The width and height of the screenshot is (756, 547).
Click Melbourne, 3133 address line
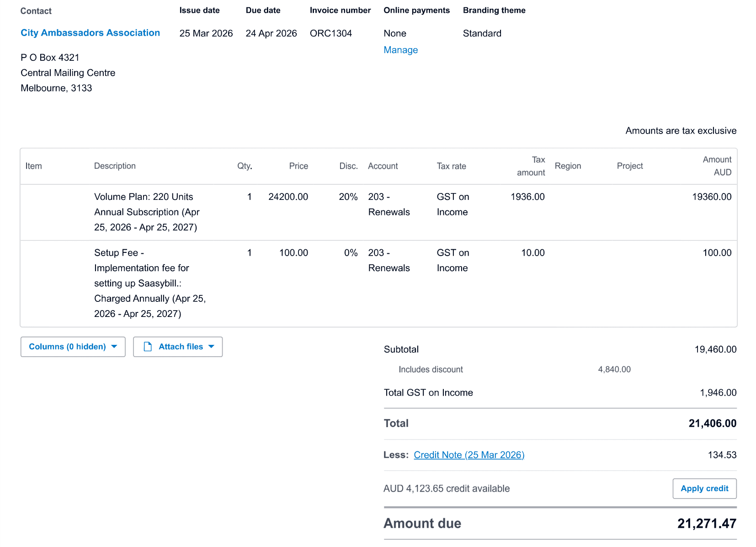(56, 88)
